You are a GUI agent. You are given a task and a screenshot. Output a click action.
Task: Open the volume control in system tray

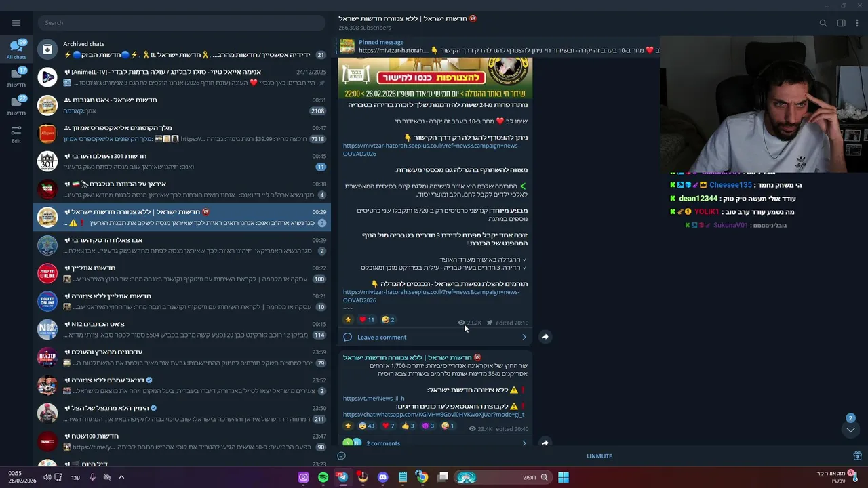47,477
